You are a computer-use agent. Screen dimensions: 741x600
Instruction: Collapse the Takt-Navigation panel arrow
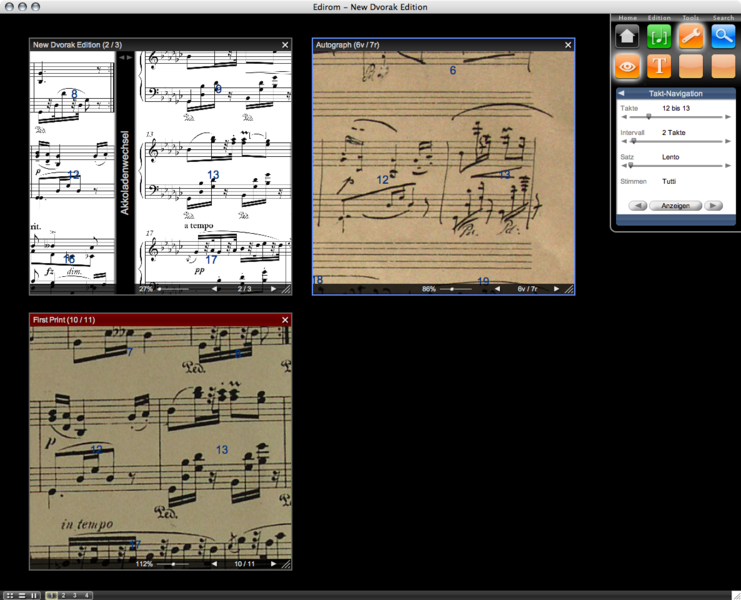coord(621,93)
